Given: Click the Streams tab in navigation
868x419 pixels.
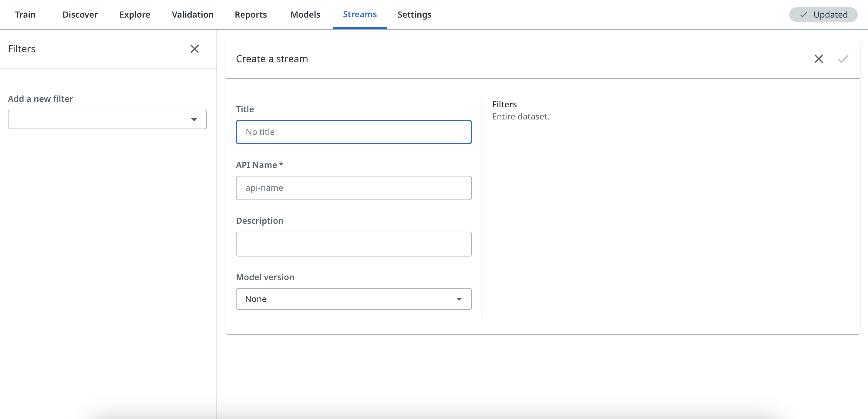Looking at the screenshot, I should click(359, 14).
